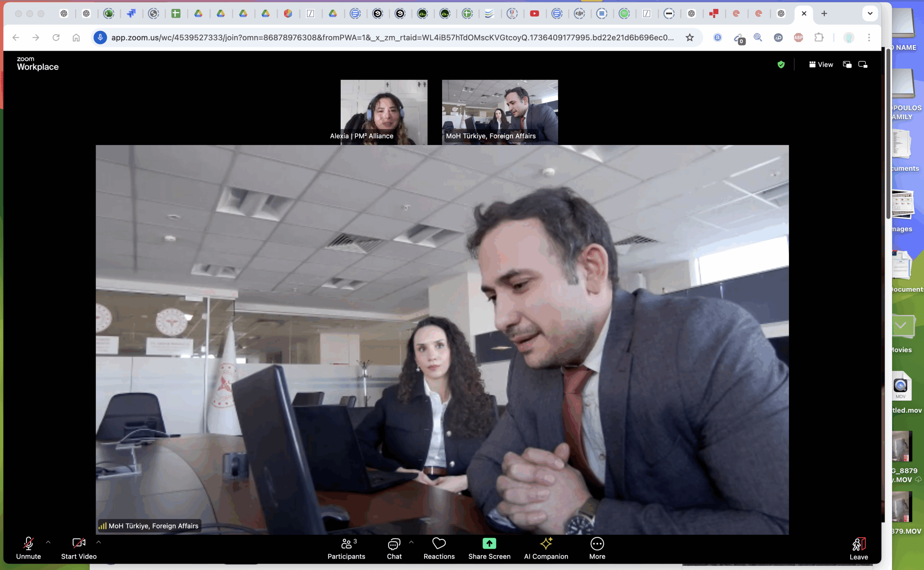Switch to the YouTube browser tab
Viewport: 924px width, 570px height.
[x=534, y=14]
